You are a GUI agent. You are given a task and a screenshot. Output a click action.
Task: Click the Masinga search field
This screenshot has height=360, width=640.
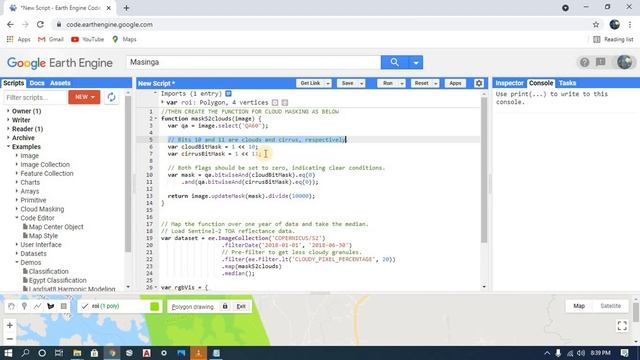click(x=253, y=62)
